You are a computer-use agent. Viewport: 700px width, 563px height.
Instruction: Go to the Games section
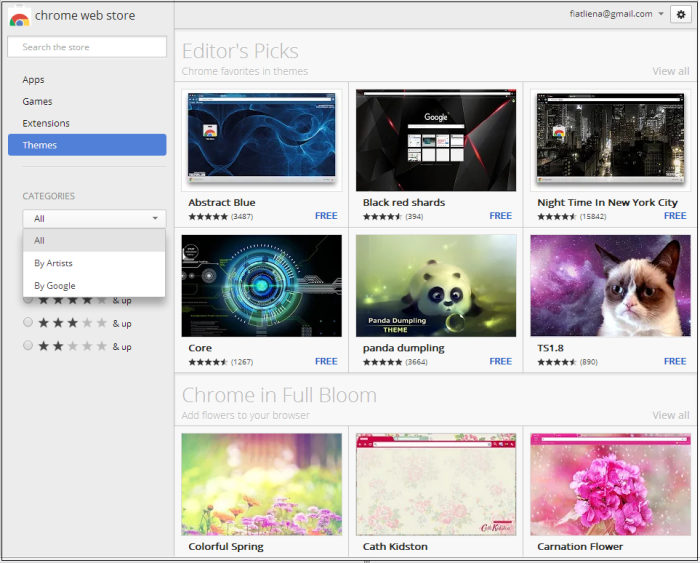[38, 101]
